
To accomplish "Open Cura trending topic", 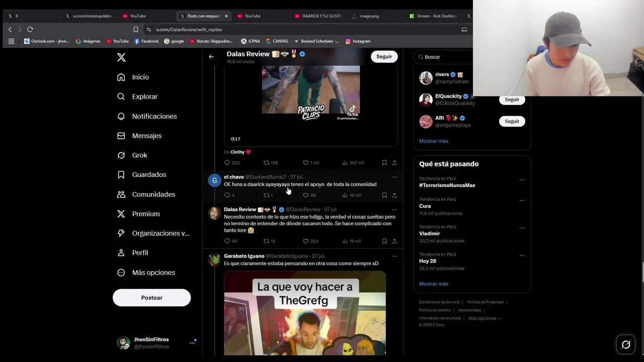I will coord(425,206).
